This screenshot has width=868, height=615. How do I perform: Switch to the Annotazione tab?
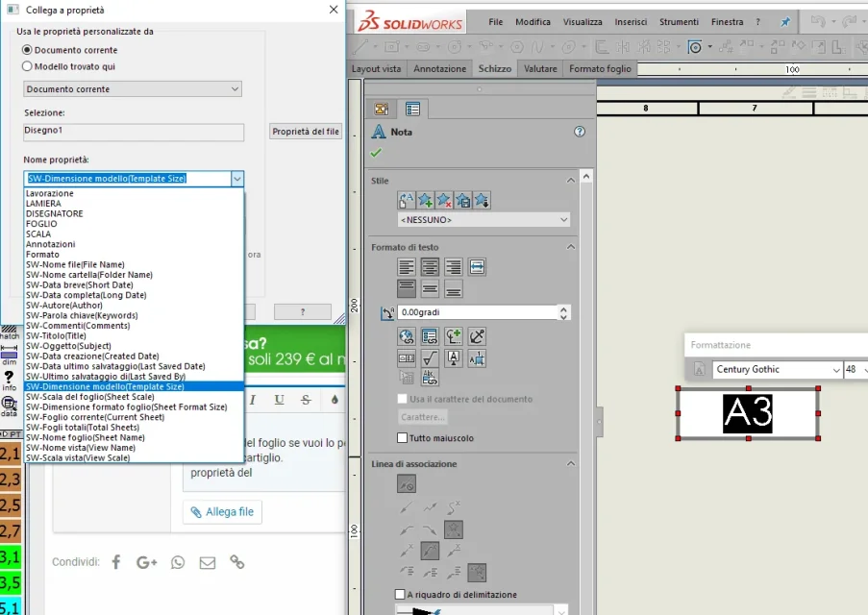(439, 68)
